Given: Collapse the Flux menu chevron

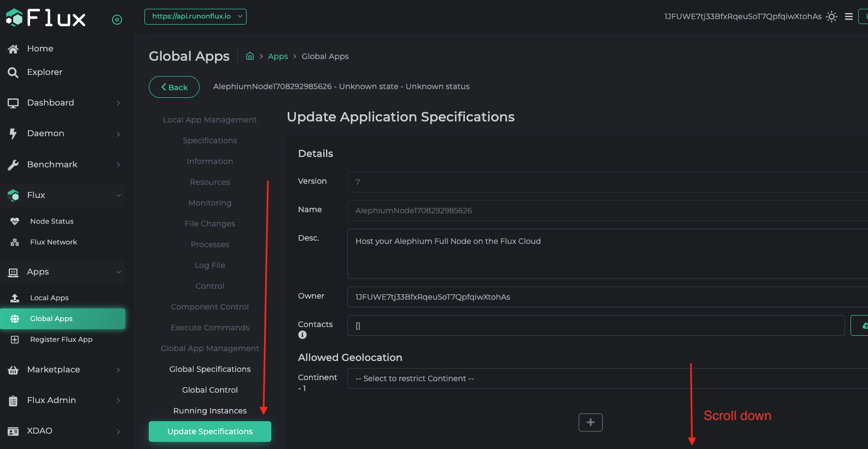Looking at the screenshot, I should [x=118, y=195].
